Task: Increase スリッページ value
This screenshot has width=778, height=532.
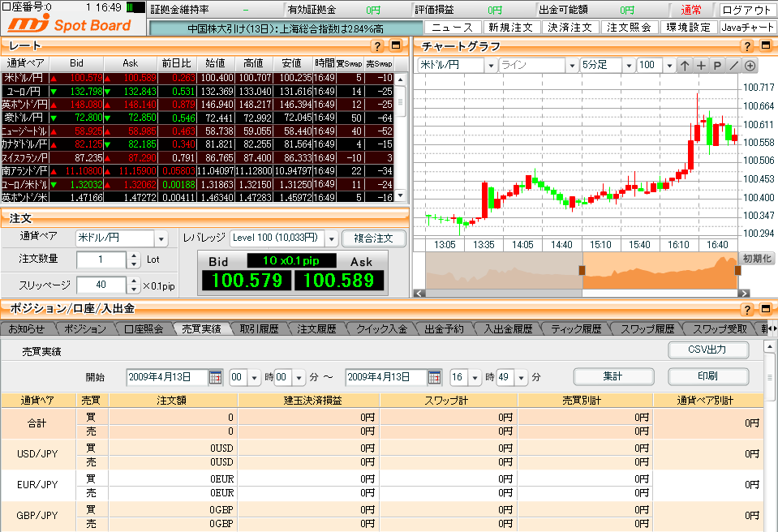Action: [134, 281]
